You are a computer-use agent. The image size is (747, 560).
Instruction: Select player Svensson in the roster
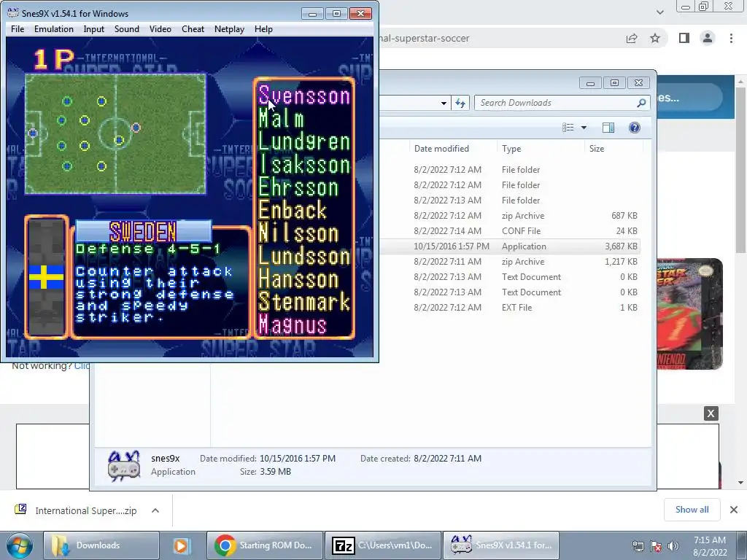pos(304,96)
